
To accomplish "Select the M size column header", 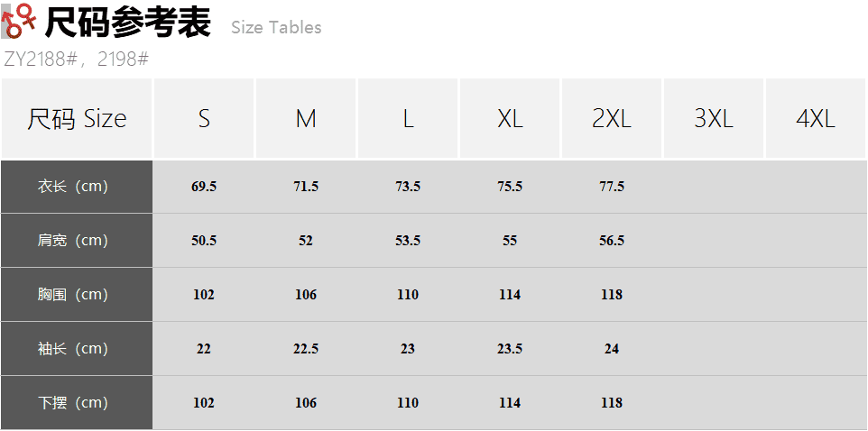I will pos(306,119).
